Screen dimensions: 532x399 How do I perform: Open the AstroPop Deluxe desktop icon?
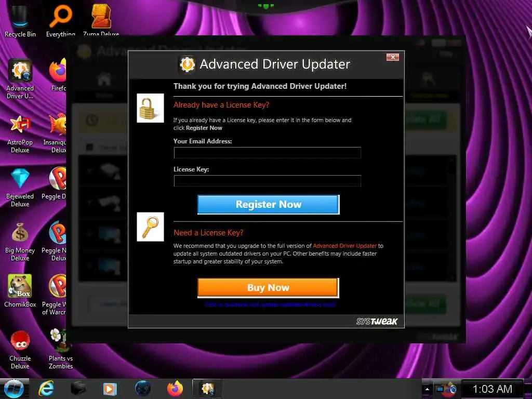(20, 134)
